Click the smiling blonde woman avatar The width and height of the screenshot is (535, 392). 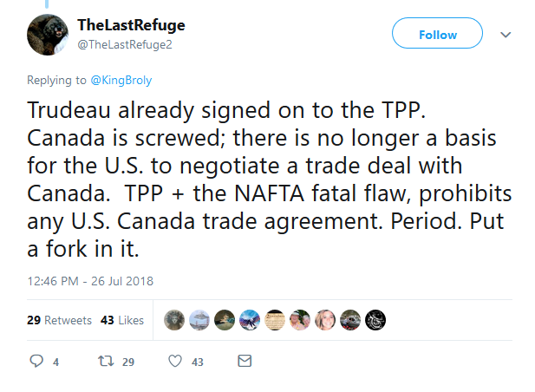click(x=324, y=319)
